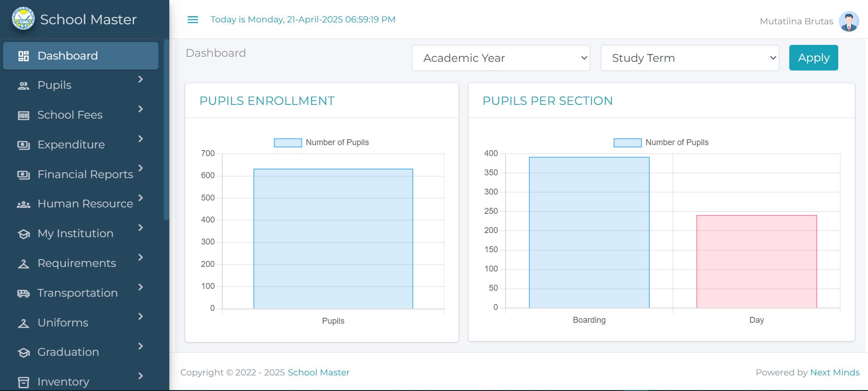868x391 pixels.
Task: Select Dashboard in the sidebar
Action: (x=81, y=56)
